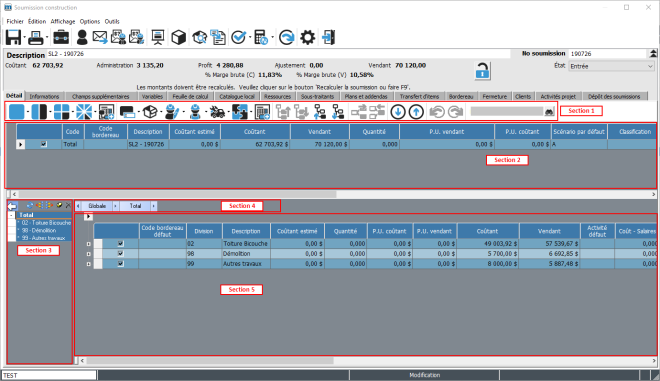Click the circled down arrow icon
The width and height of the screenshot is (660, 381).
pos(398,112)
